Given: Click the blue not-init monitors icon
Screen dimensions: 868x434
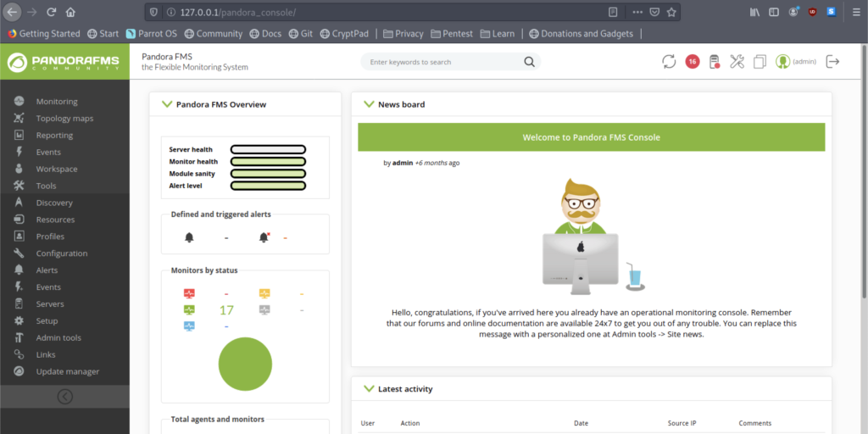Looking at the screenshot, I should pyautogui.click(x=189, y=326).
